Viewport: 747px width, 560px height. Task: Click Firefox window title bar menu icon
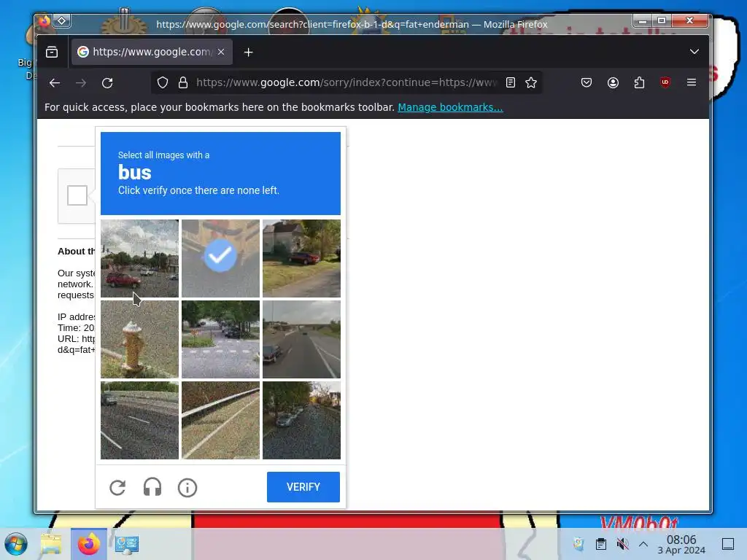tap(44, 21)
